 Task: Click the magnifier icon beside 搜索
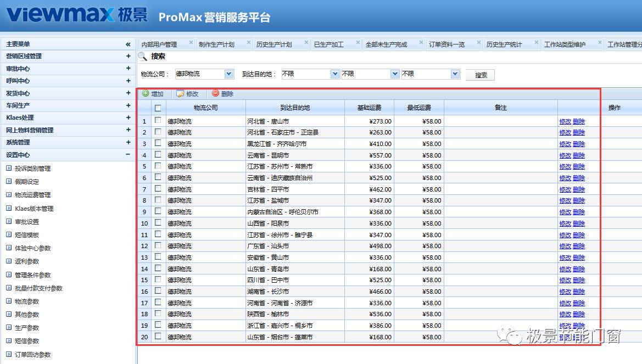click(142, 56)
